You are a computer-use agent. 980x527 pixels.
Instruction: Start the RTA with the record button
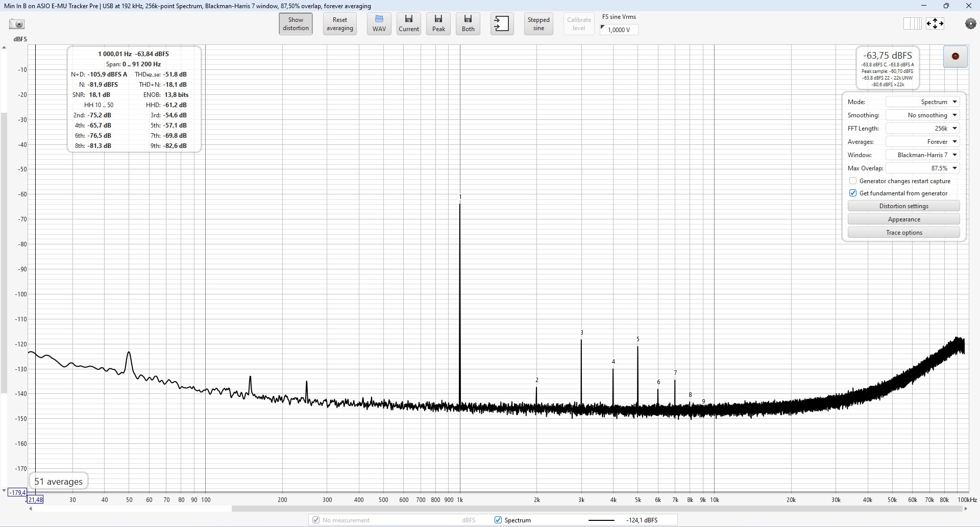click(955, 56)
